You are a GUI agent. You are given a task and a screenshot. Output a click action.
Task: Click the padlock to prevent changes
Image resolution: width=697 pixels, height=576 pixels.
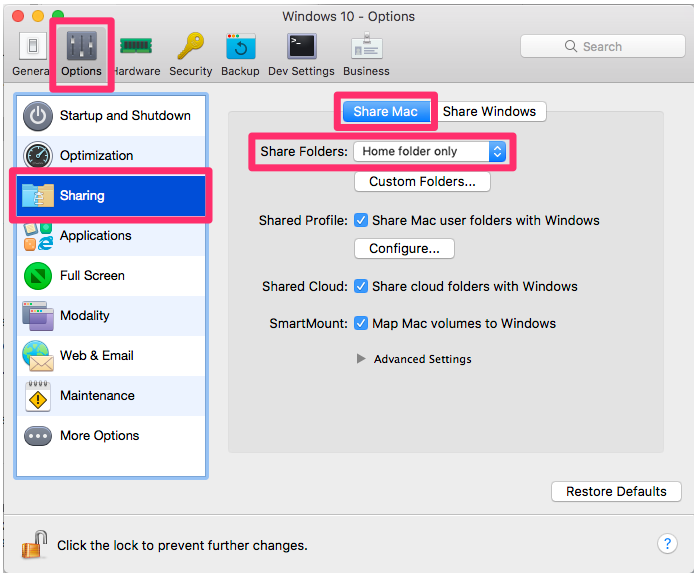coord(35,544)
